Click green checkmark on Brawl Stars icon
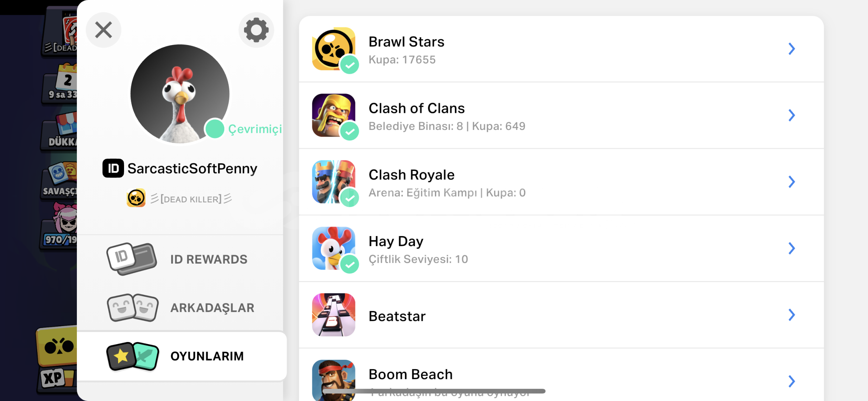868x401 pixels. (x=350, y=65)
